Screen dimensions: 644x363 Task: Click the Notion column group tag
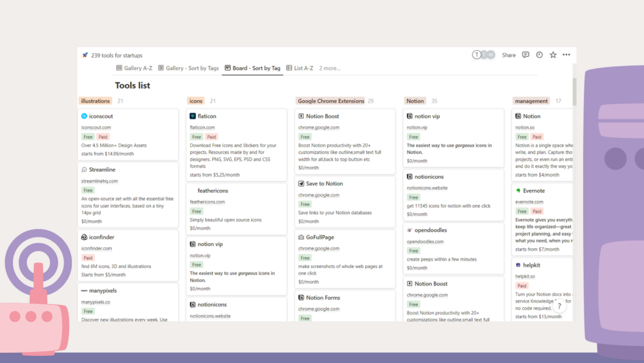(415, 101)
